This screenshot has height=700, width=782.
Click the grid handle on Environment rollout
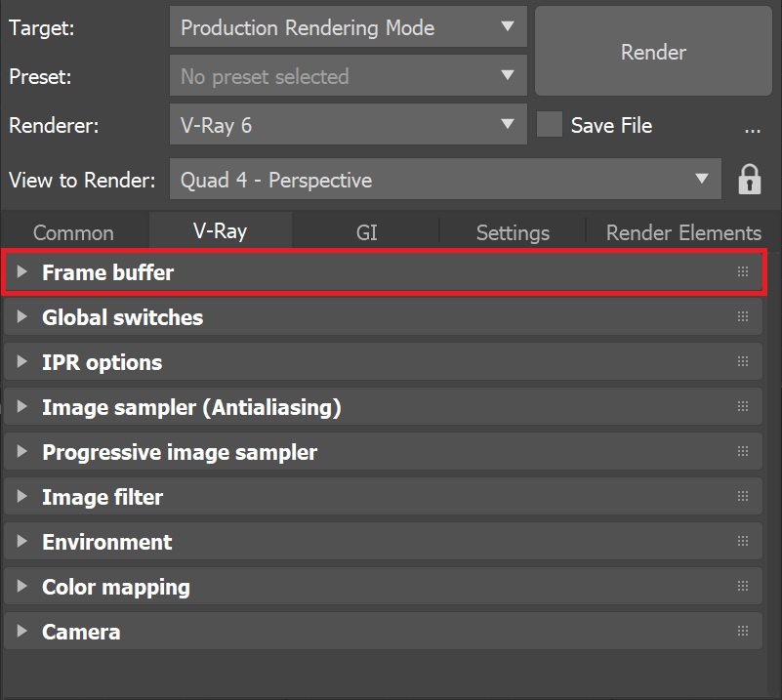click(x=742, y=541)
